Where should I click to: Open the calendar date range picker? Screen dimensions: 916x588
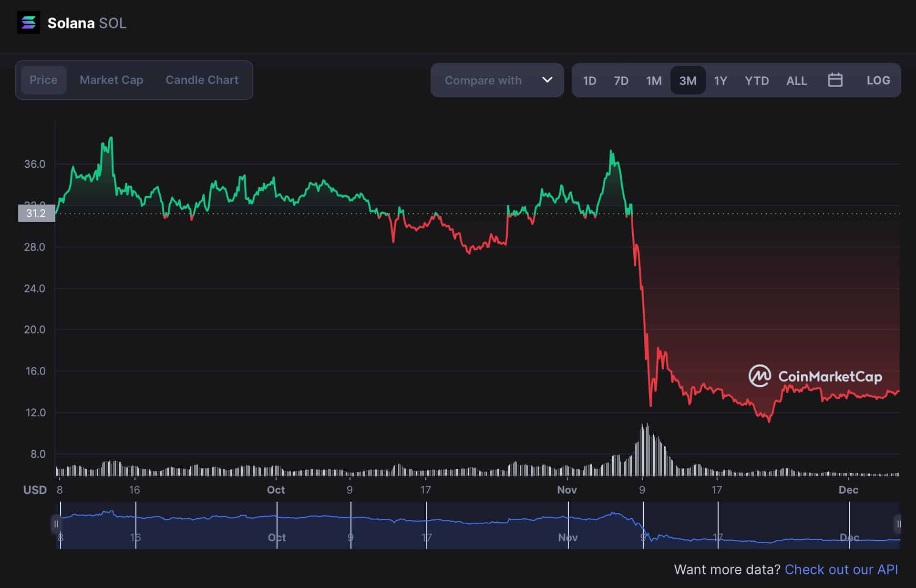(835, 80)
